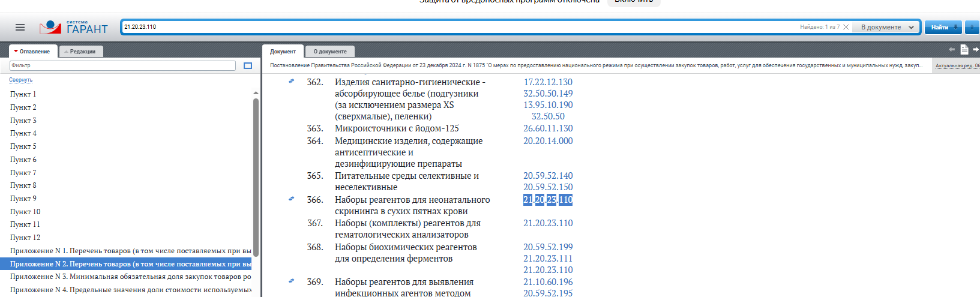Select Пункт 7 in the contents tree
This screenshot has height=297, width=980.
click(23, 173)
